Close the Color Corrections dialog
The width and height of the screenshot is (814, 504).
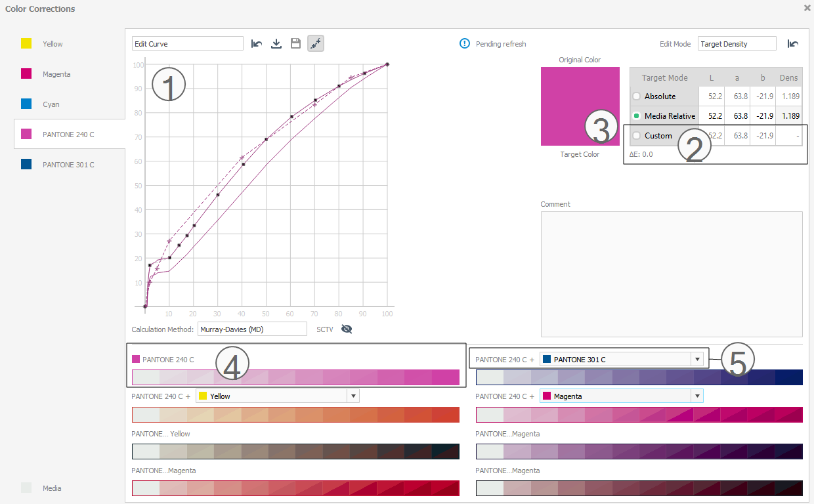pyautogui.click(x=807, y=8)
